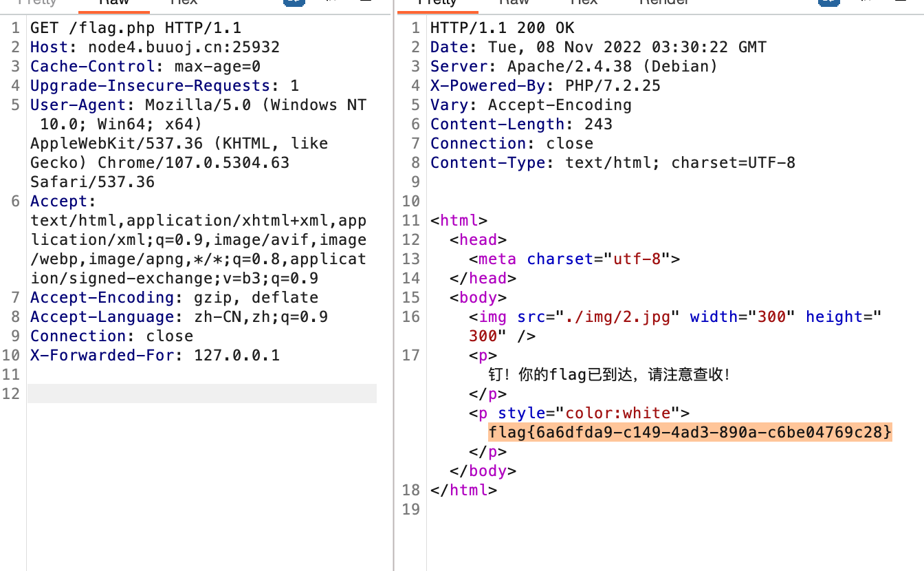Screen dimensions: 924x571
Task: Click the Server: Apache/2.4.38 (Debian) header
Action: tap(574, 67)
